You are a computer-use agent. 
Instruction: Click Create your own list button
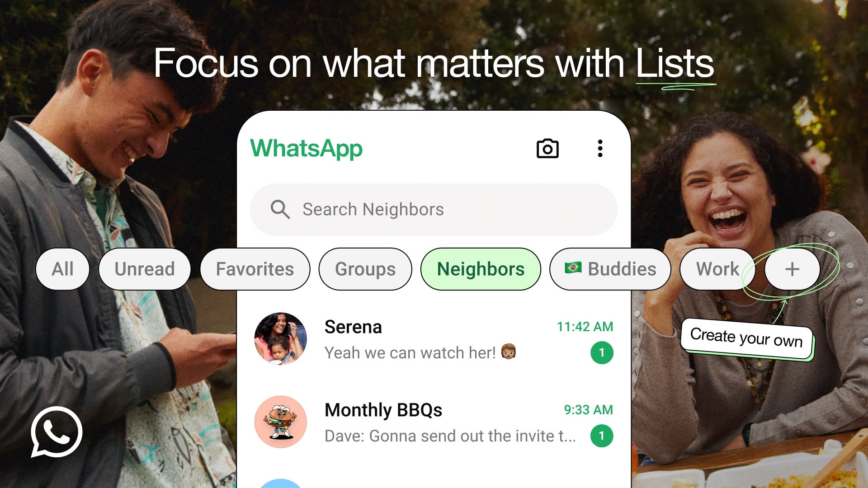792,269
